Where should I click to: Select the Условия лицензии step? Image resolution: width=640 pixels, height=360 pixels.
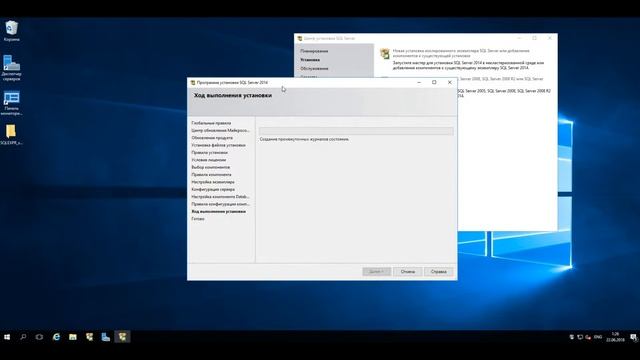tap(209, 160)
